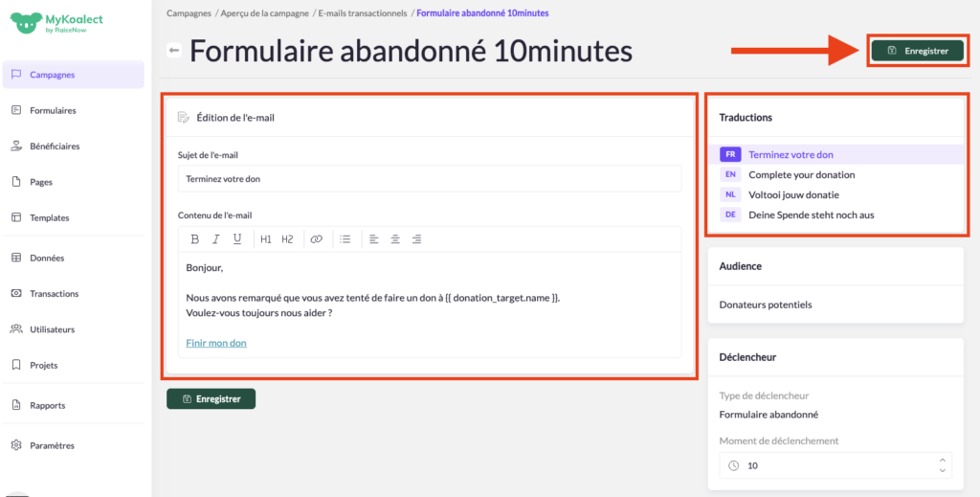Align email text to the left
Image resolution: width=980 pixels, height=497 pixels.
coord(374,239)
